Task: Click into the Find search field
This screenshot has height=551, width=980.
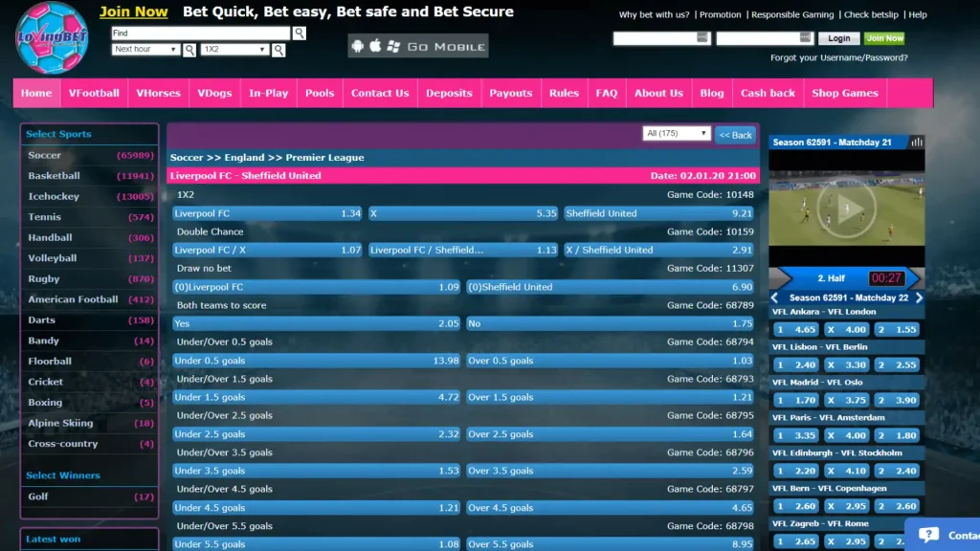Action: [x=201, y=33]
